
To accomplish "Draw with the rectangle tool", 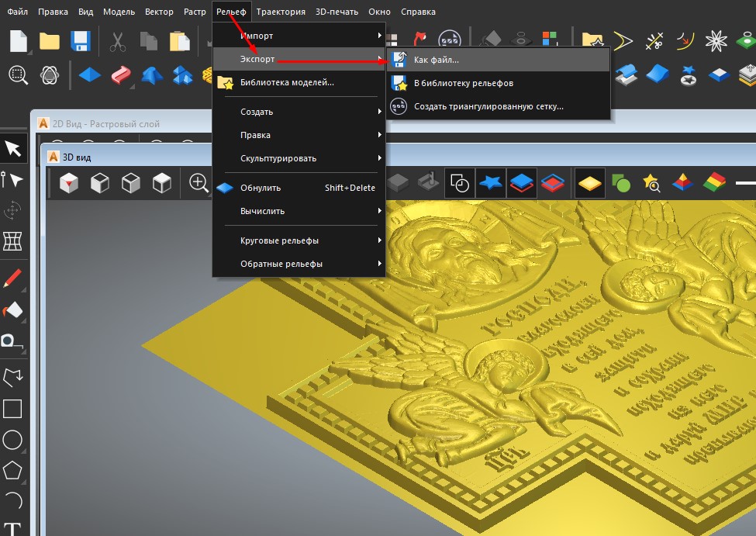I will 12,409.
